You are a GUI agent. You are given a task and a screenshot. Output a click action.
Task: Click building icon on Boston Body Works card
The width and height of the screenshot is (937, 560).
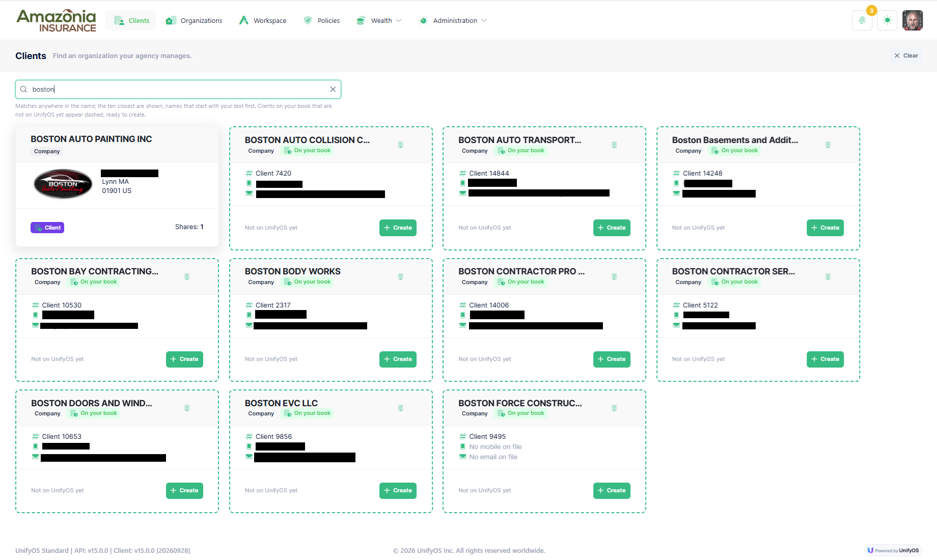pos(401,276)
